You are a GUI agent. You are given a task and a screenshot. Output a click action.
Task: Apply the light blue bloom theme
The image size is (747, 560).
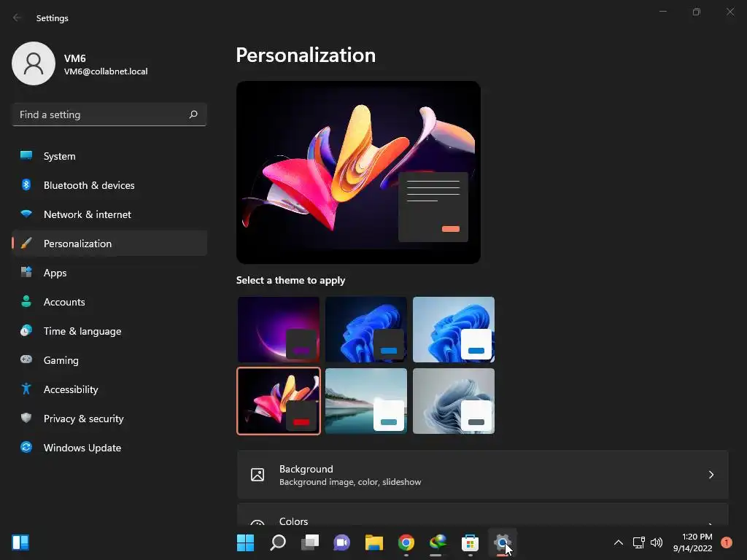pos(454,330)
